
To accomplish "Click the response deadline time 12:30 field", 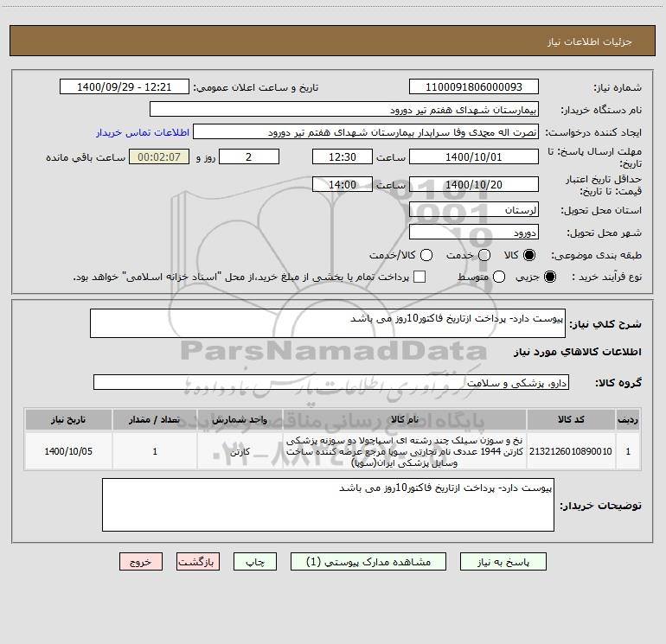I will [343, 156].
